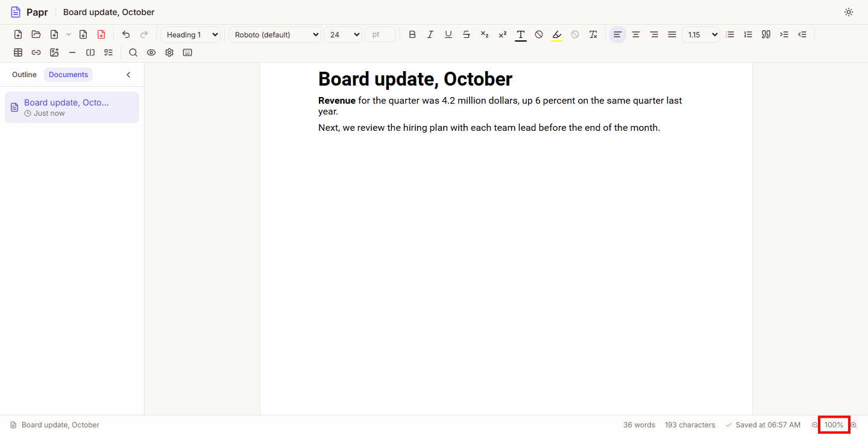Toggle underline formatting
Image resolution: width=868 pixels, height=434 pixels.
tap(448, 34)
